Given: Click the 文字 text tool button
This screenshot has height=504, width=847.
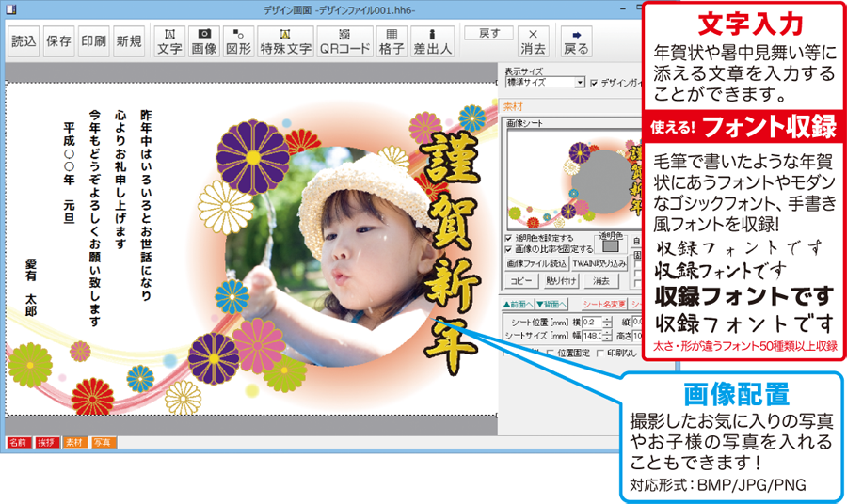Looking at the screenshot, I should click(x=169, y=40).
